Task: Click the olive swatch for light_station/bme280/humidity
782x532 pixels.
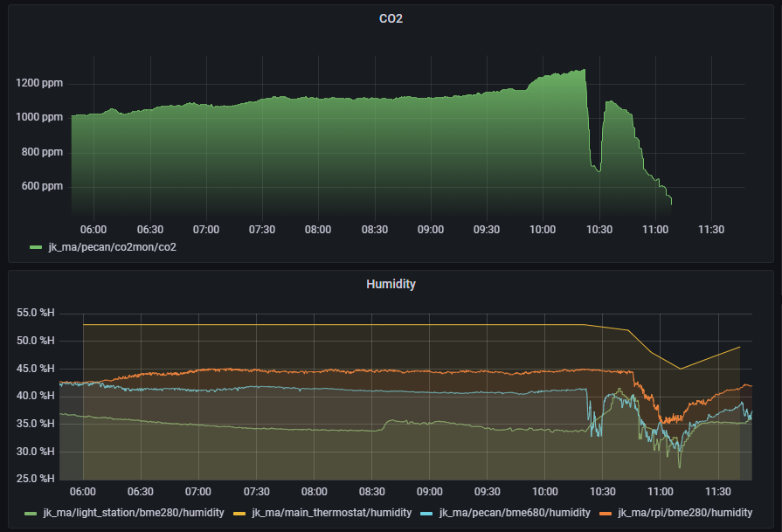Action: click(x=32, y=512)
